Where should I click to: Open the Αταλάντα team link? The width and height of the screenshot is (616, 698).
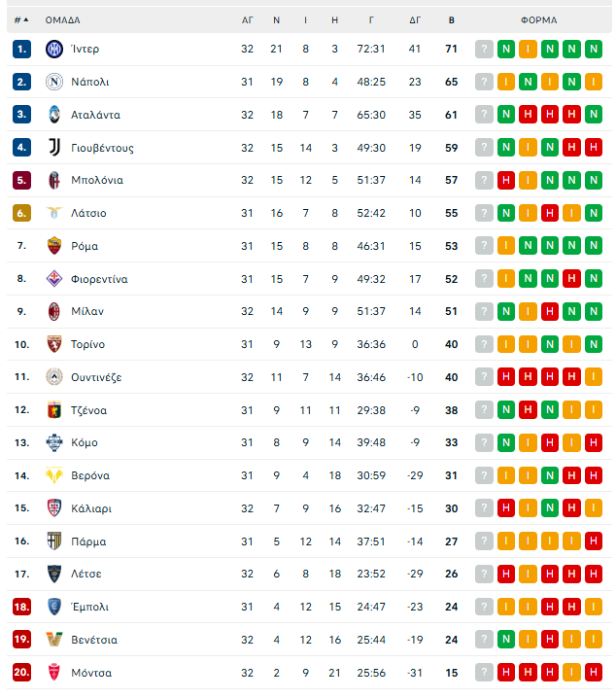pyautogui.click(x=95, y=115)
